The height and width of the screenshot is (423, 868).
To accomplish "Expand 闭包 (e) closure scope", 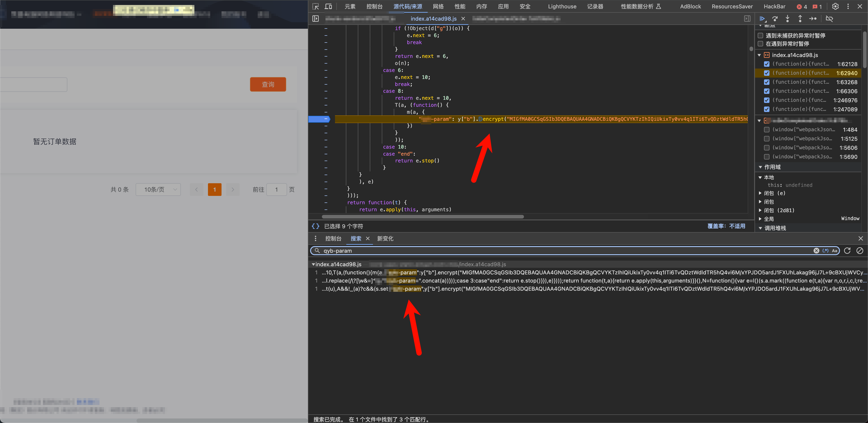I will [760, 193].
